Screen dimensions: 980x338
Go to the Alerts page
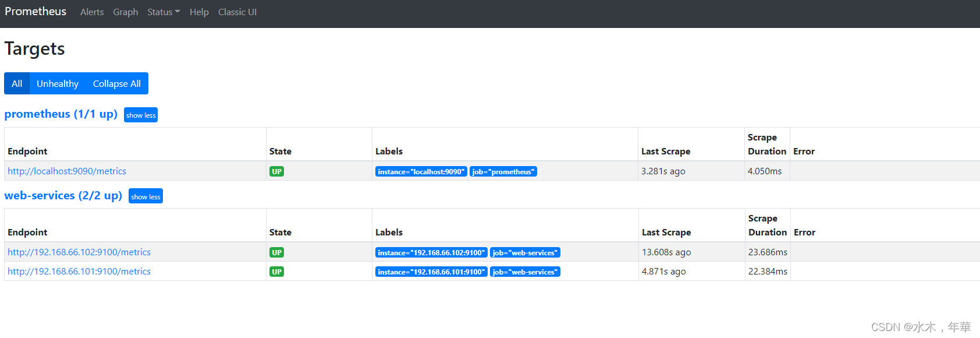click(92, 12)
